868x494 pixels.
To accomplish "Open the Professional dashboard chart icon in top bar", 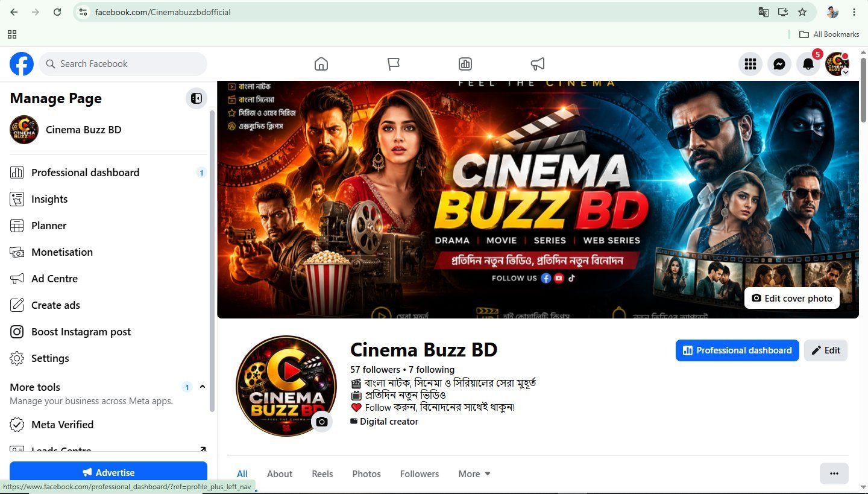I will click(465, 64).
